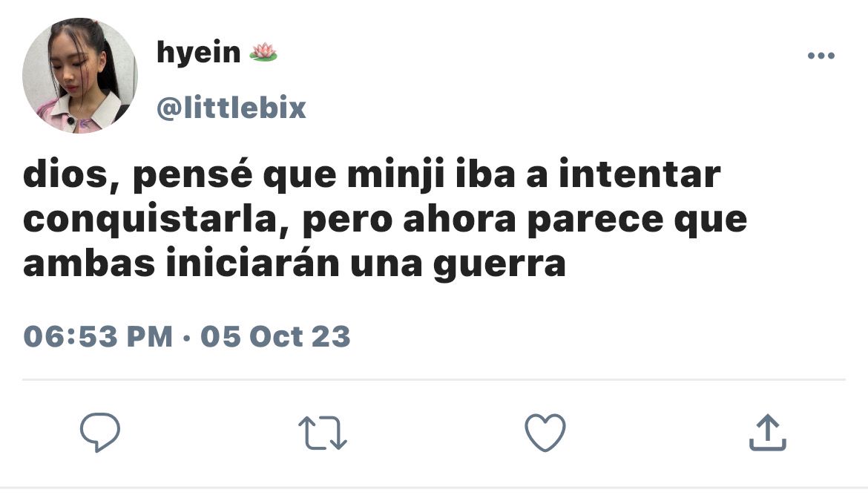Image resolution: width=868 pixels, height=501 pixels.
Task: Click the 06:53 PM timestamp
Action: (x=98, y=336)
